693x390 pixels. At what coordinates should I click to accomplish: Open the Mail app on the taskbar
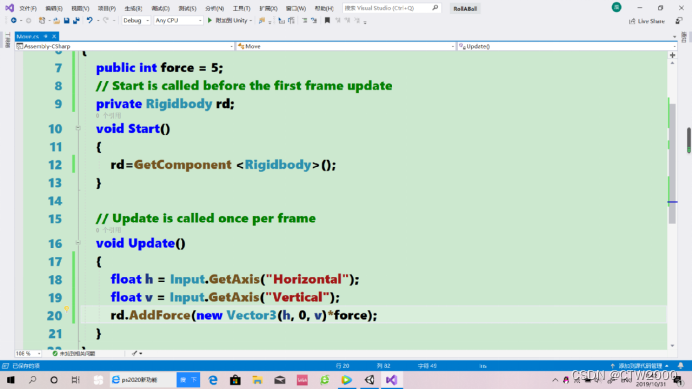tap(280, 380)
